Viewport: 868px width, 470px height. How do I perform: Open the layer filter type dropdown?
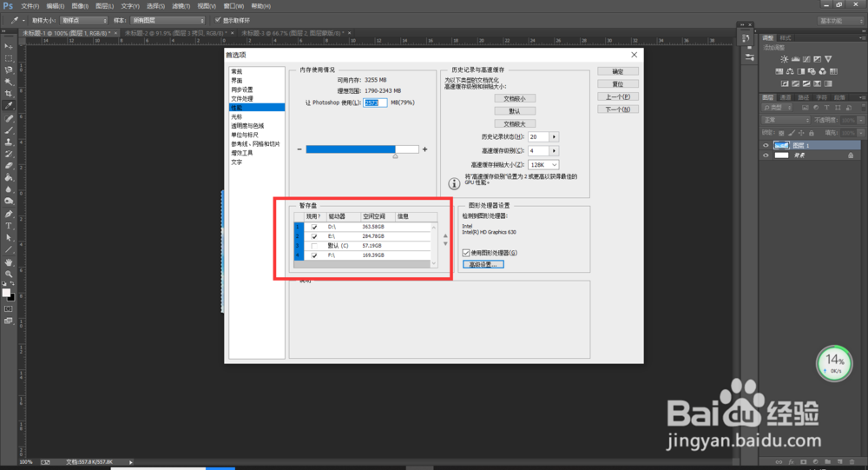point(778,108)
